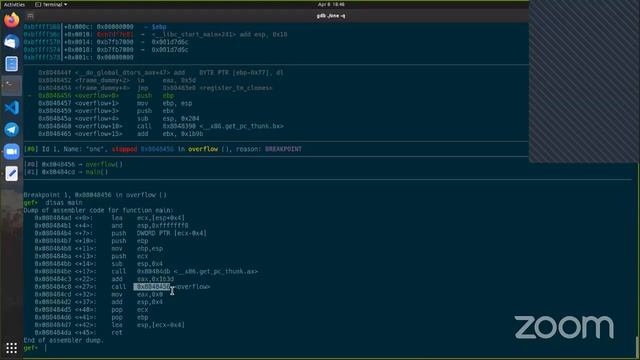Launch Visual Studio Code from dock

(x=11, y=107)
